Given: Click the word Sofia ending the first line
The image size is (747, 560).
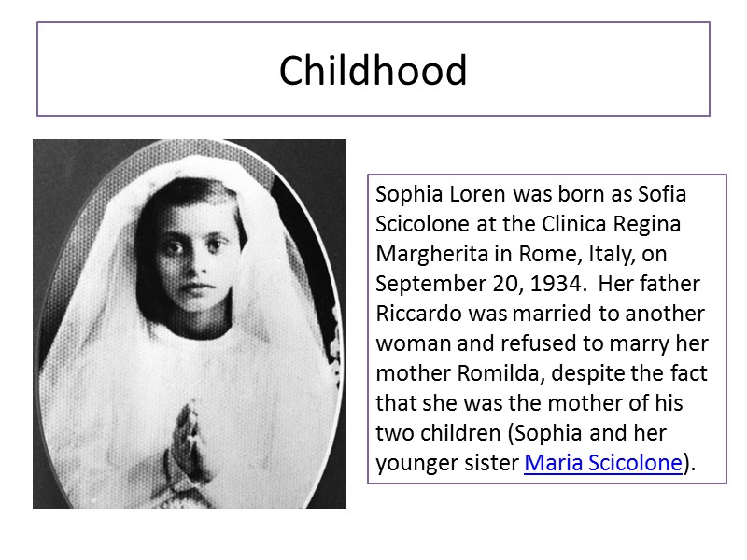Looking at the screenshot, I should click(x=661, y=195).
